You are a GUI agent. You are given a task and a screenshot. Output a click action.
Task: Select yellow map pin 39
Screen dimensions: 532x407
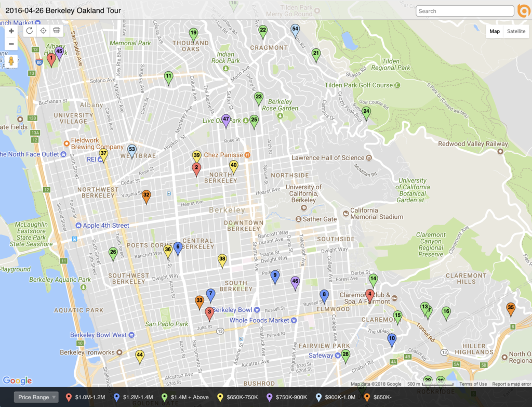pyautogui.click(x=196, y=157)
